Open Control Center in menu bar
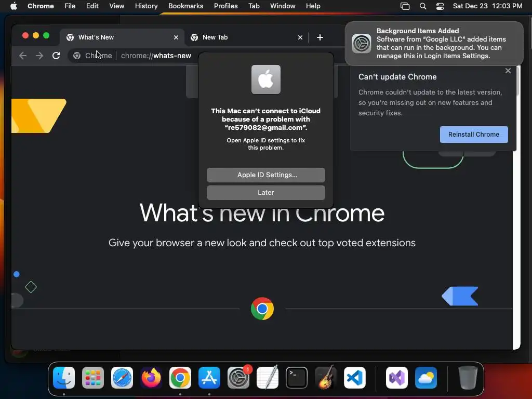The width and height of the screenshot is (532, 399). 440,6
